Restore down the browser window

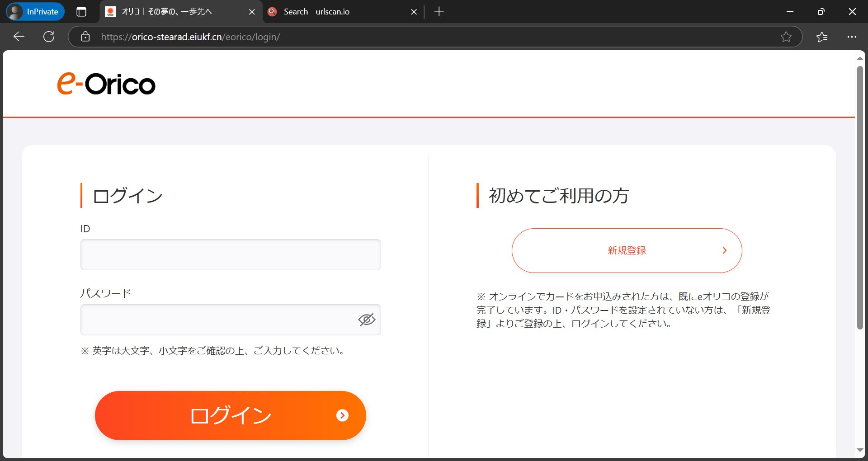(x=821, y=12)
